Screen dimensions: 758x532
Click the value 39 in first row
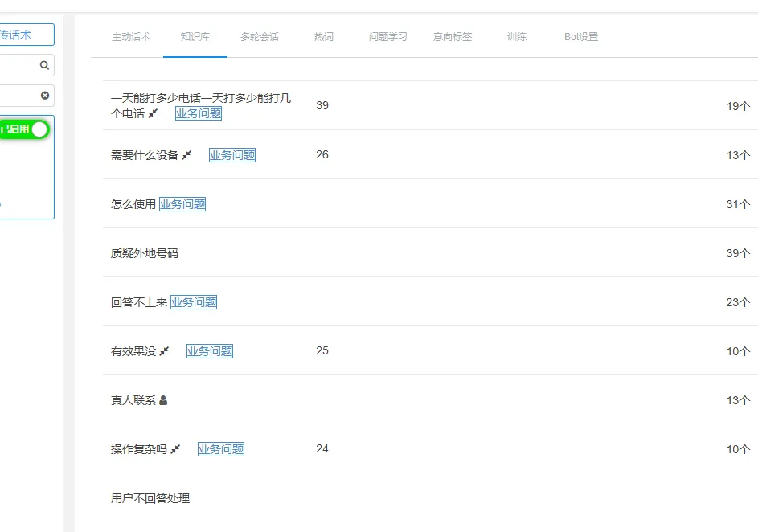322,105
